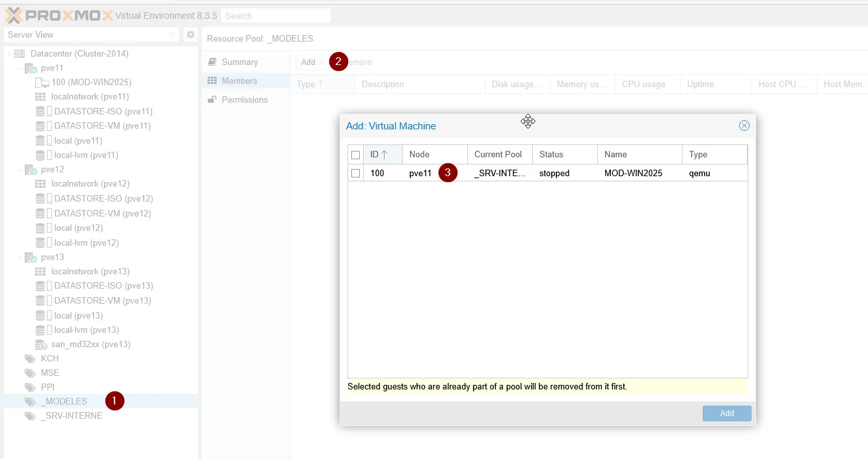Switch to the Summary tab
Viewport: 868px width, 459px height.
pos(239,62)
